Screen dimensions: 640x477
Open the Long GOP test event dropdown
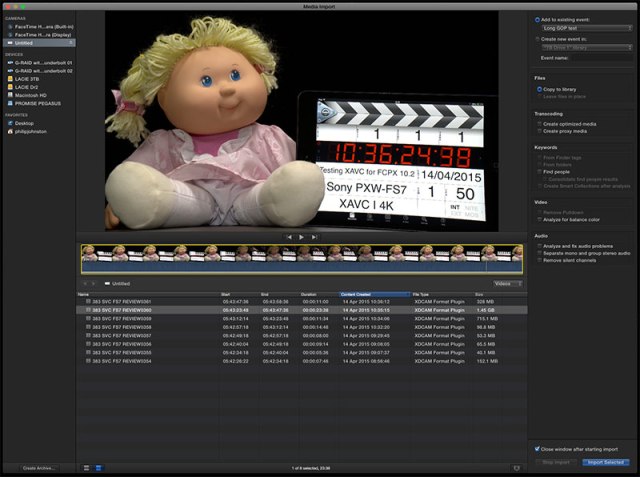pyautogui.click(x=587, y=28)
